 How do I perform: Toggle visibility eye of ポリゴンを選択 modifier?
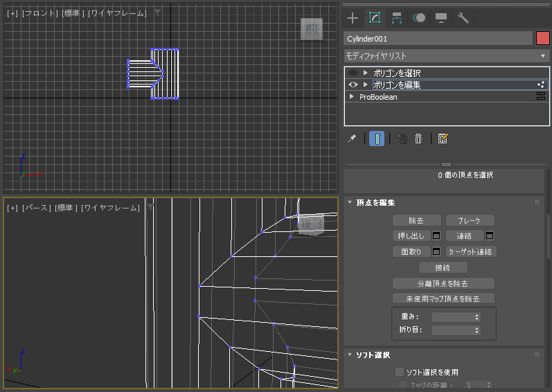[x=353, y=73]
